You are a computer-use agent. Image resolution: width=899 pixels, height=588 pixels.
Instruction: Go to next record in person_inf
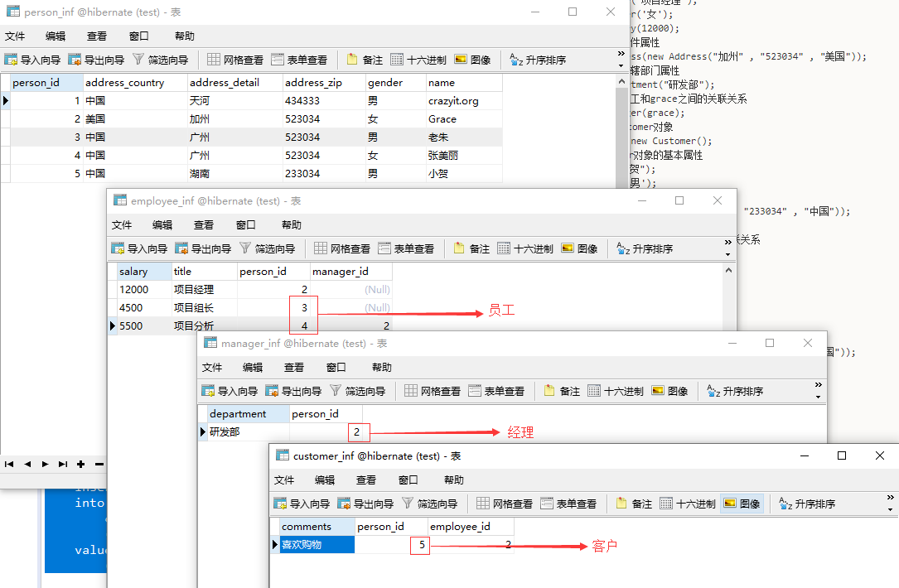point(45,465)
